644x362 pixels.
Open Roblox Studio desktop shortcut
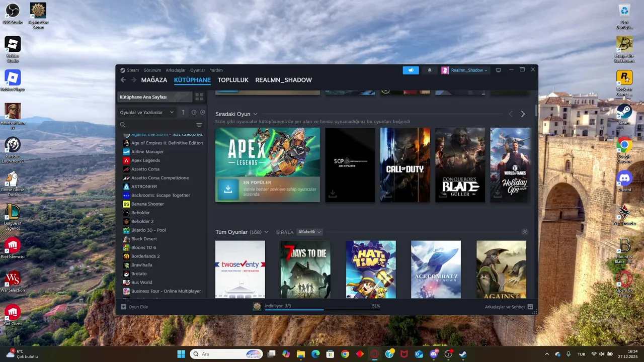[13, 49]
